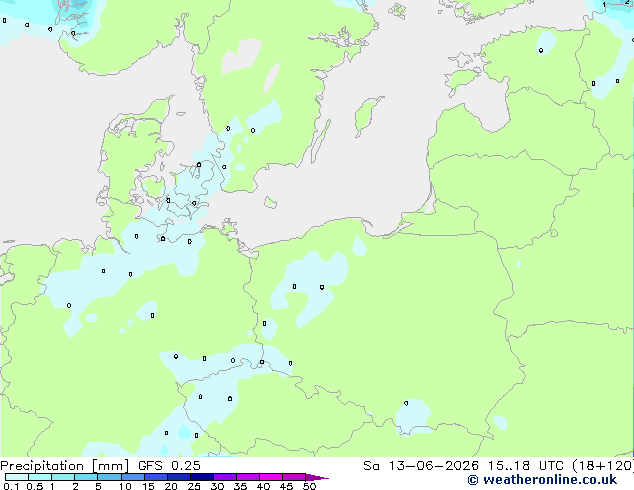
Task: Click the '35' legend label
Action: click(x=240, y=486)
